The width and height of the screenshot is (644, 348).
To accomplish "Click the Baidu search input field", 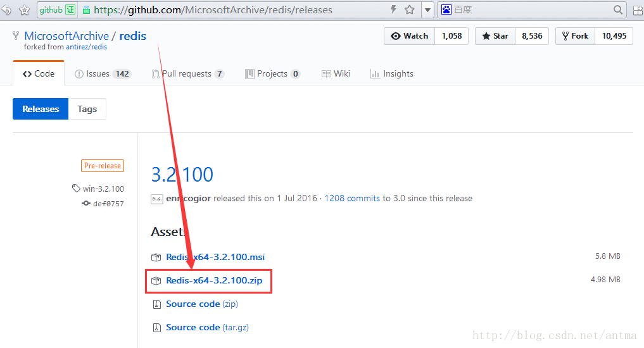I will (x=532, y=9).
